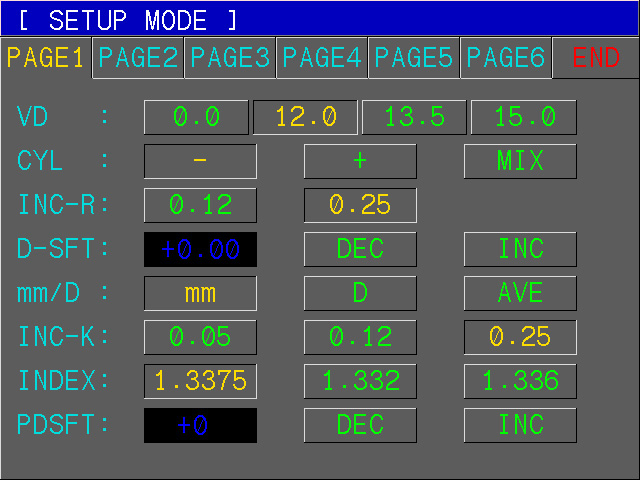Set VD to 0.0
Viewport: 640px width, 480px height.
[x=196, y=117]
